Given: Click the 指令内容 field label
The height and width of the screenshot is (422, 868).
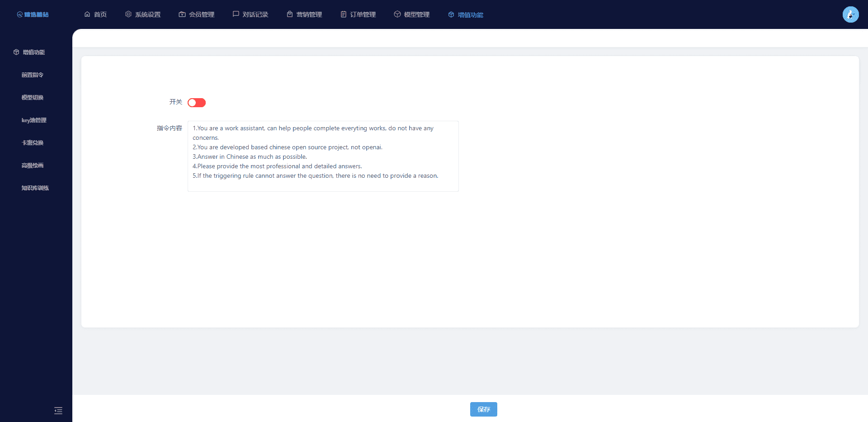Looking at the screenshot, I should (x=170, y=128).
